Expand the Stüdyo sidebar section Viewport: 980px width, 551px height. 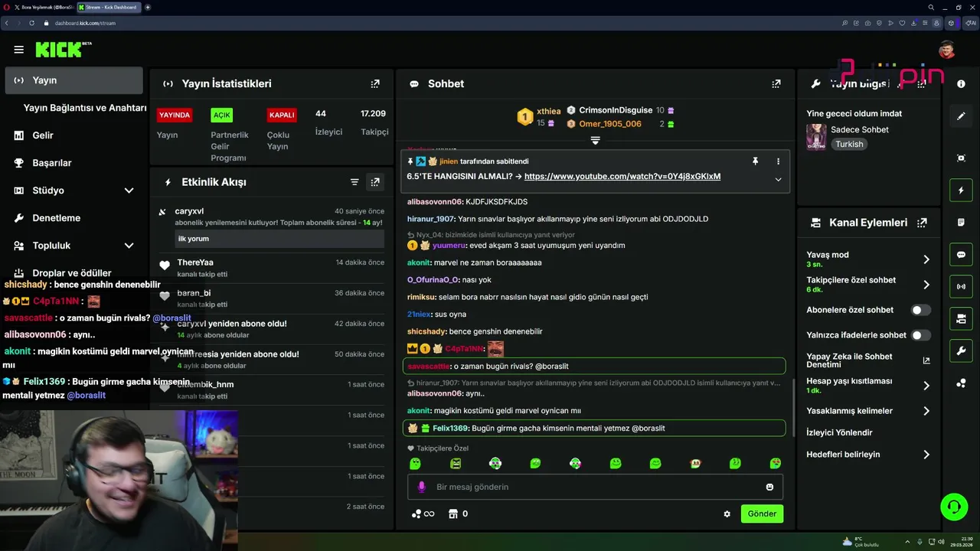click(x=129, y=191)
